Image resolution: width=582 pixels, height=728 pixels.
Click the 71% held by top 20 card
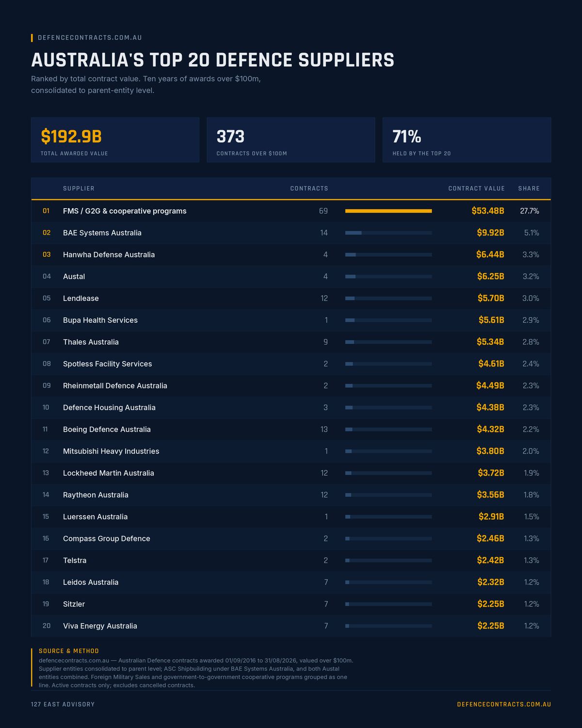click(x=467, y=140)
